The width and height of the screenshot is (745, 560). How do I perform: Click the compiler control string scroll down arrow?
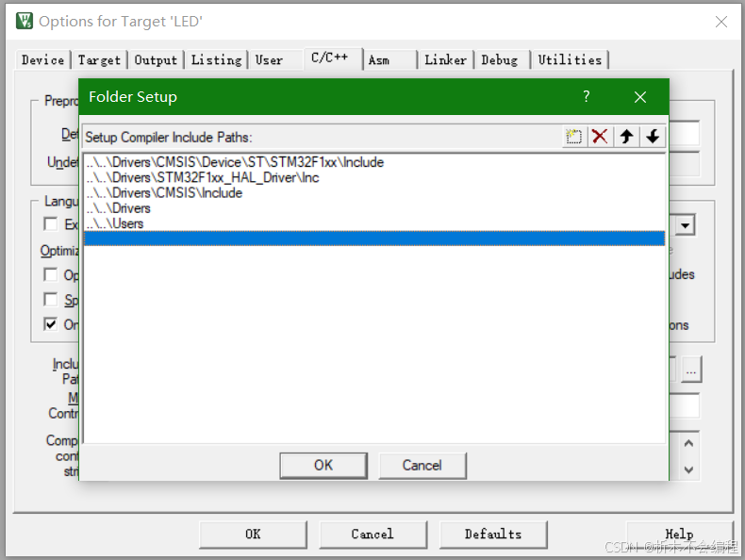tap(688, 469)
